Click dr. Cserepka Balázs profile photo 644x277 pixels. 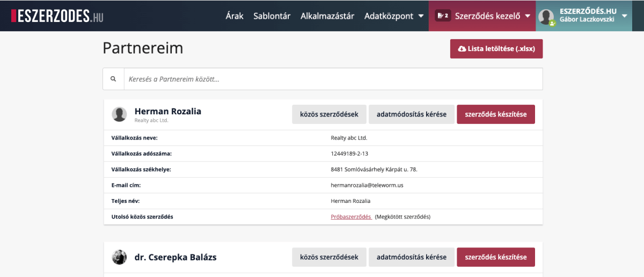[119, 257]
